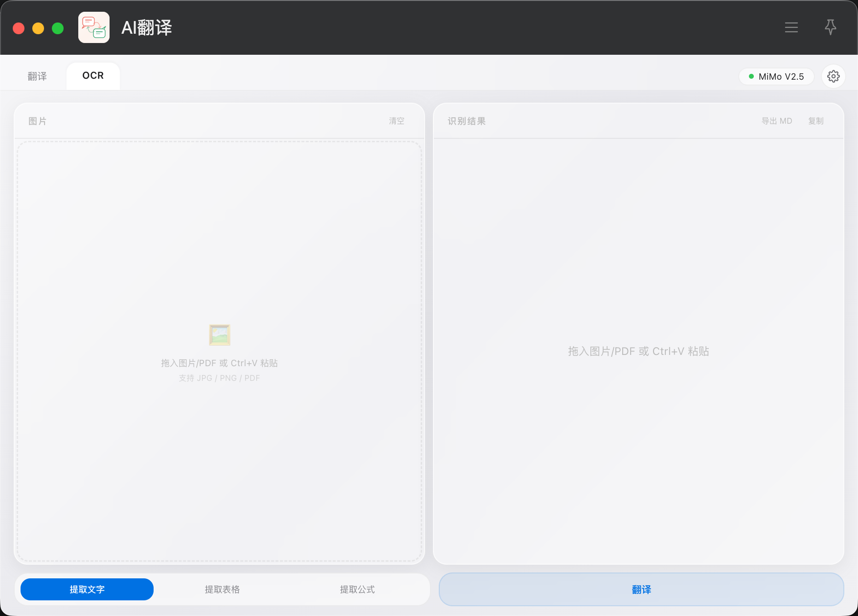Click the blue 翻译 button at the bottom

click(641, 589)
